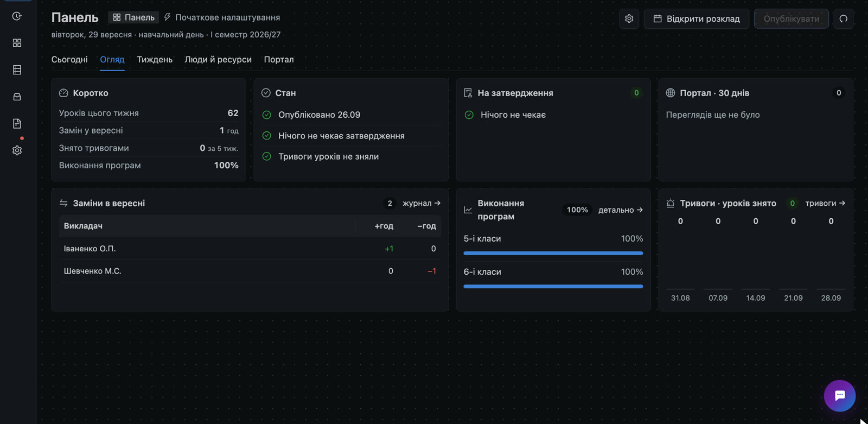The width and height of the screenshot is (868, 424).
Task: Open the clock history sidebar icon
Action: 17,16
